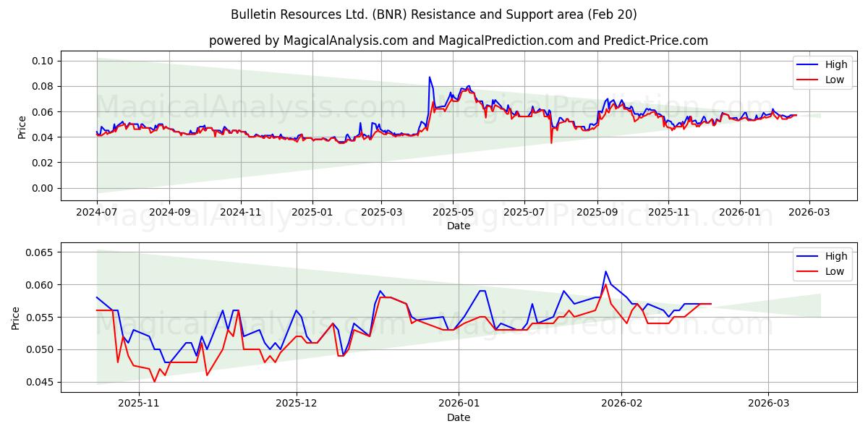Click the 2026-03 tick label on bottom chart
This screenshot has width=868, height=434.
(x=768, y=404)
